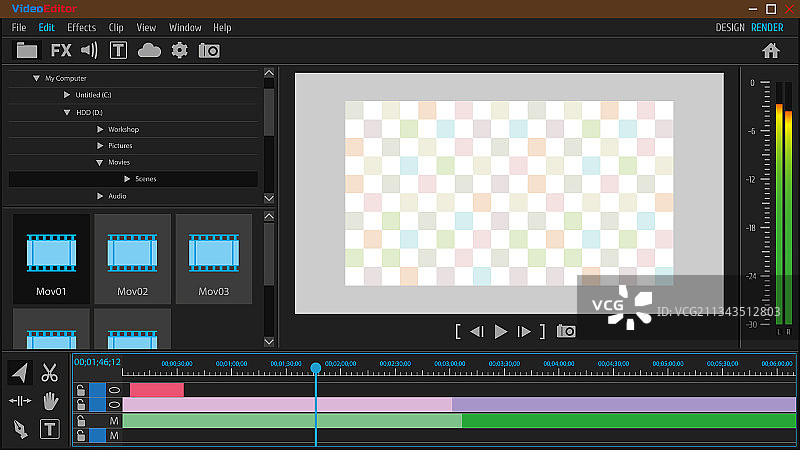Open the FX effects panel

point(61,50)
